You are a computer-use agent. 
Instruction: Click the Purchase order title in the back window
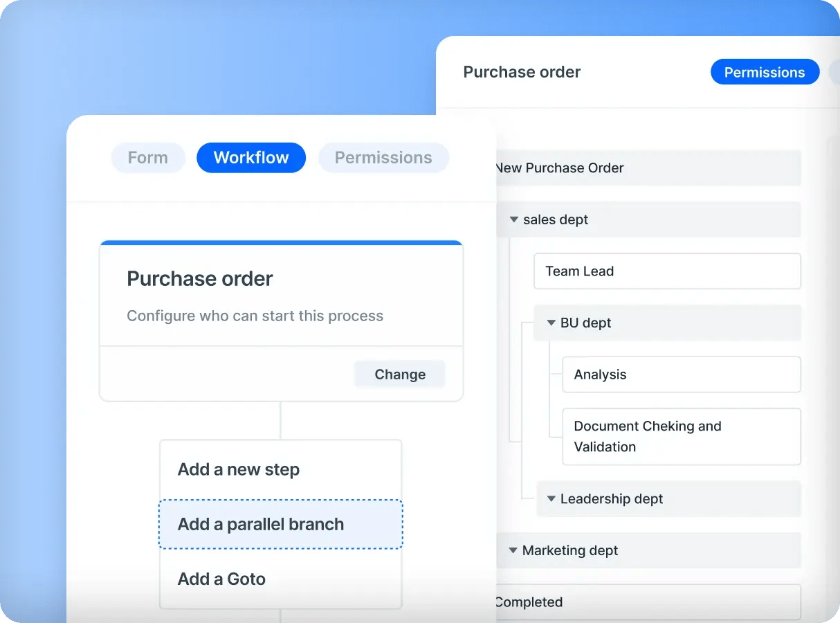pyautogui.click(x=522, y=72)
